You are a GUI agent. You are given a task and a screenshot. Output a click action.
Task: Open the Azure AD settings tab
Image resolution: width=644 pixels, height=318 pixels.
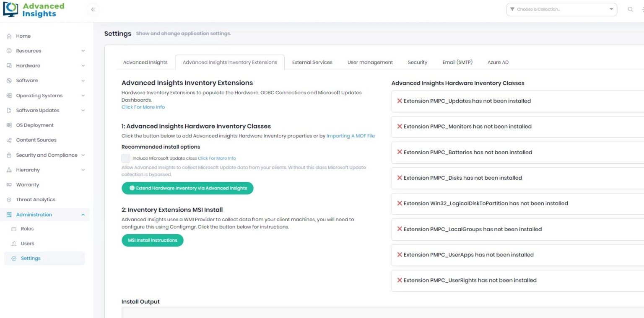point(498,62)
